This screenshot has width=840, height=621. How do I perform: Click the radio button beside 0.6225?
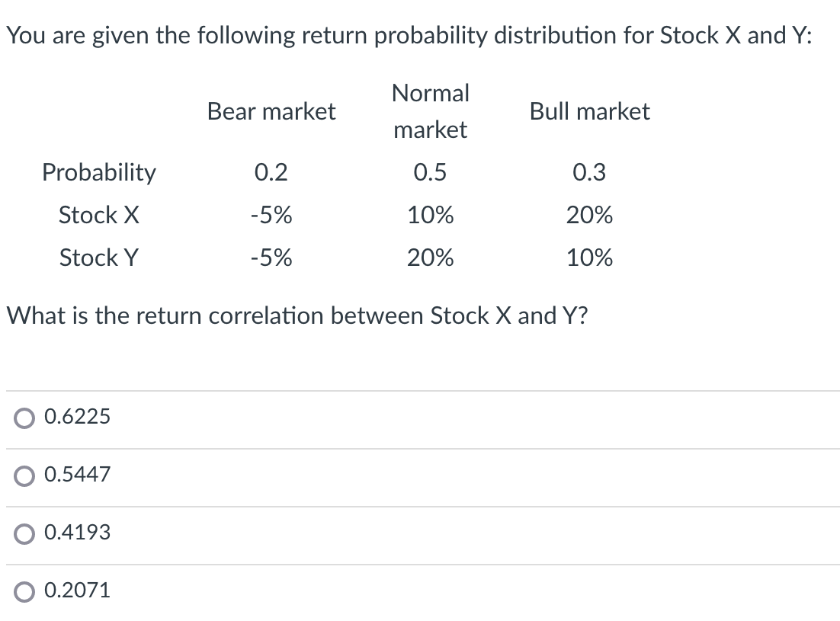(x=24, y=417)
